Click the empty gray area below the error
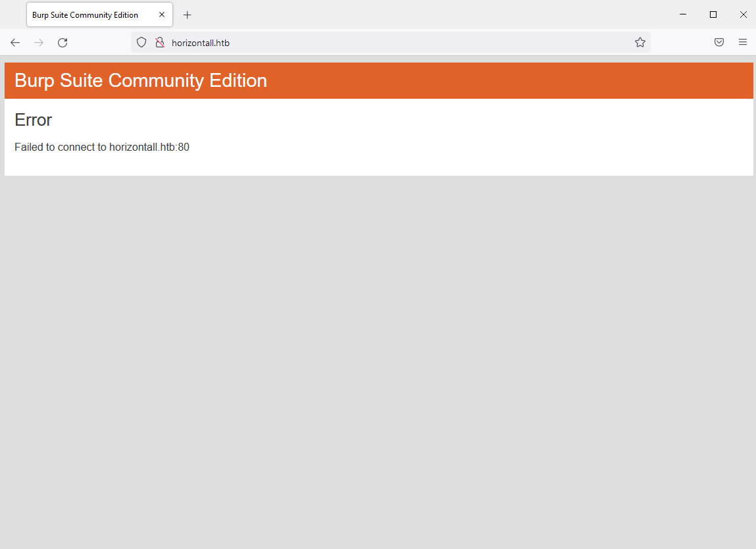The image size is (756, 549). click(378, 362)
